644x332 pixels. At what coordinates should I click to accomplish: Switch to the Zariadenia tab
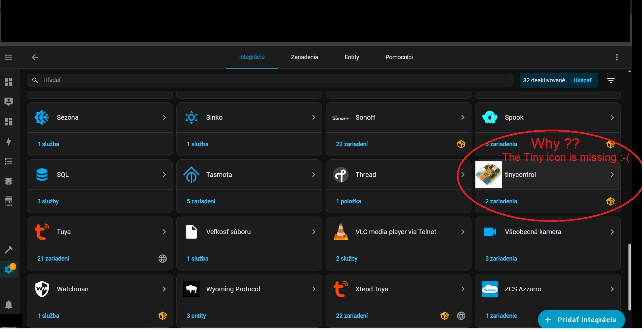point(304,57)
